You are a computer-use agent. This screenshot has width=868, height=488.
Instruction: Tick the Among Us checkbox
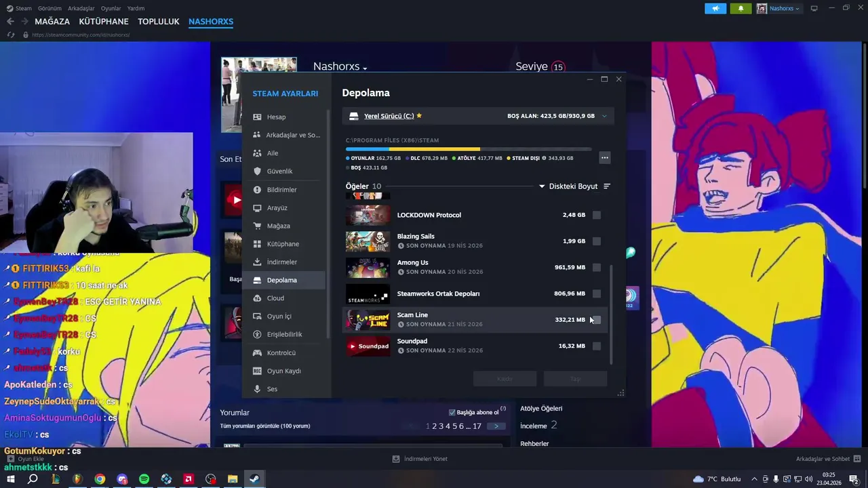point(597,268)
